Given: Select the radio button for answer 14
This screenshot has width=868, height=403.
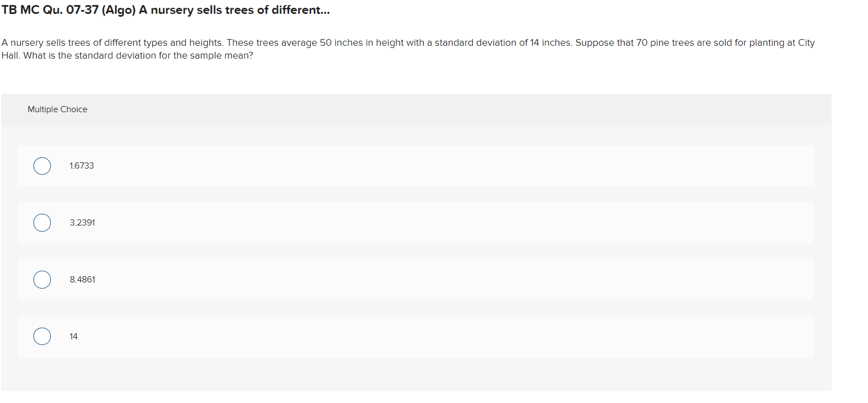Looking at the screenshot, I should pos(42,336).
